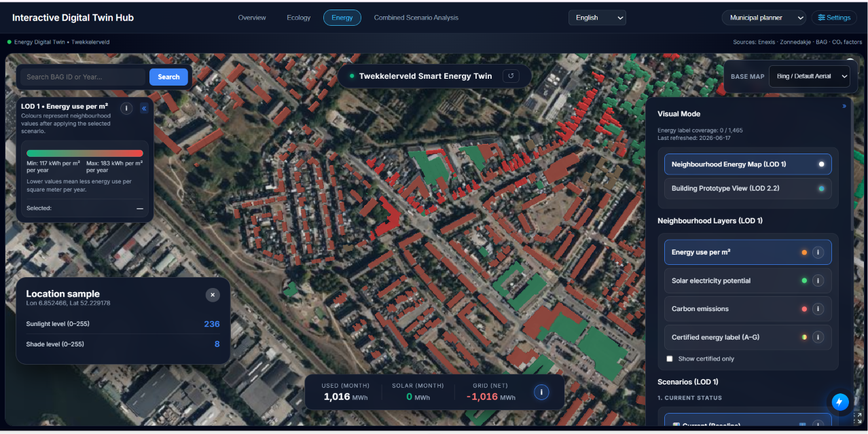Click the Sunlight level value 236
Viewport: 868px width, 434px height.
(x=212, y=324)
